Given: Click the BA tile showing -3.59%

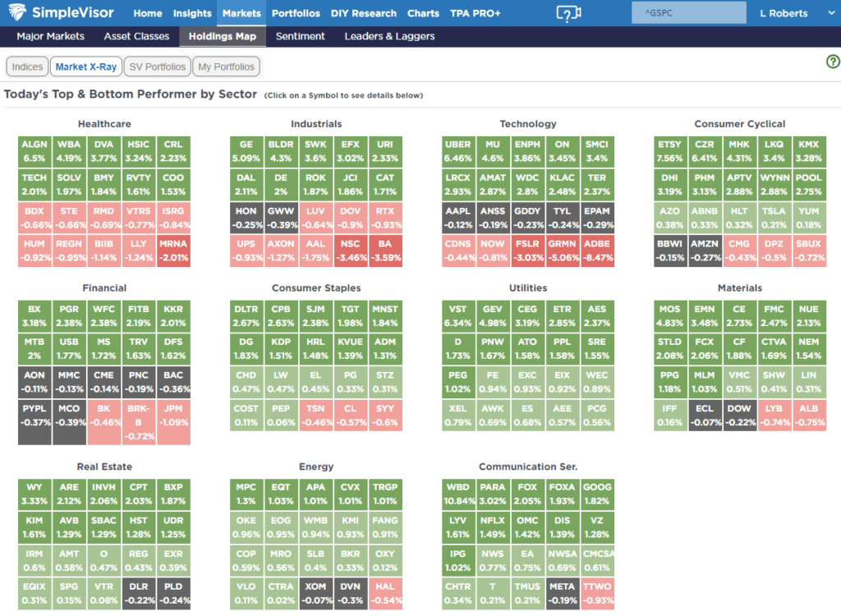Looking at the screenshot, I should pos(385,251).
